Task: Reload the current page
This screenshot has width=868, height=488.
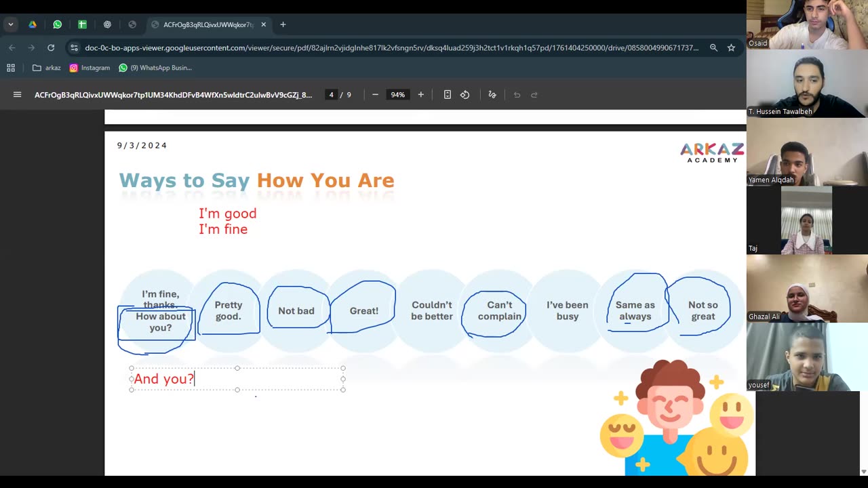Action: (51, 47)
